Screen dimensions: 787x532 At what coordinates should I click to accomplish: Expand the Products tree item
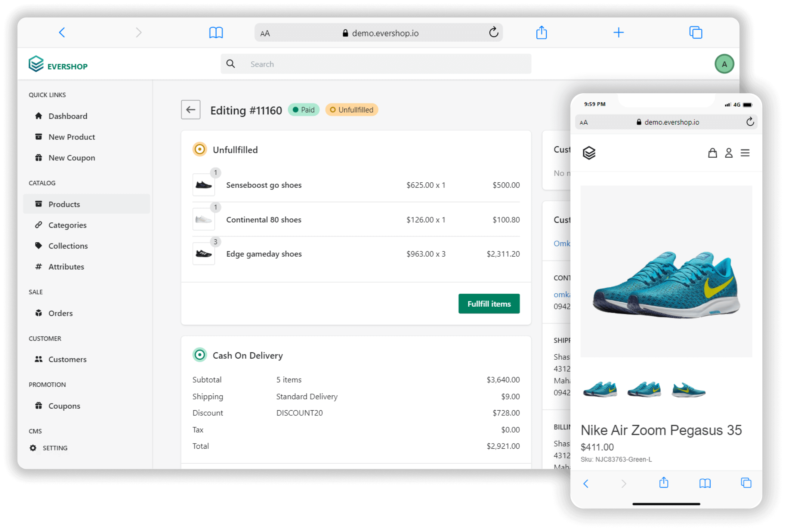coord(64,204)
